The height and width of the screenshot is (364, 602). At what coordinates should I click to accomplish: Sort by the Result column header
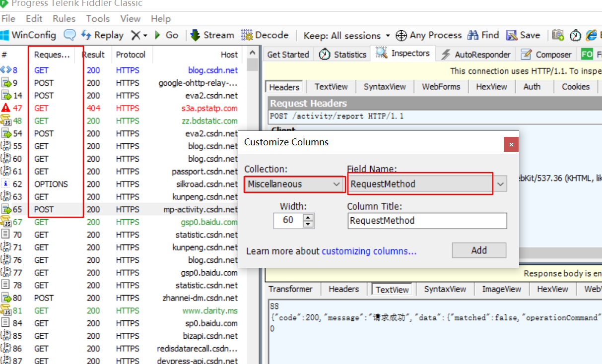(94, 55)
